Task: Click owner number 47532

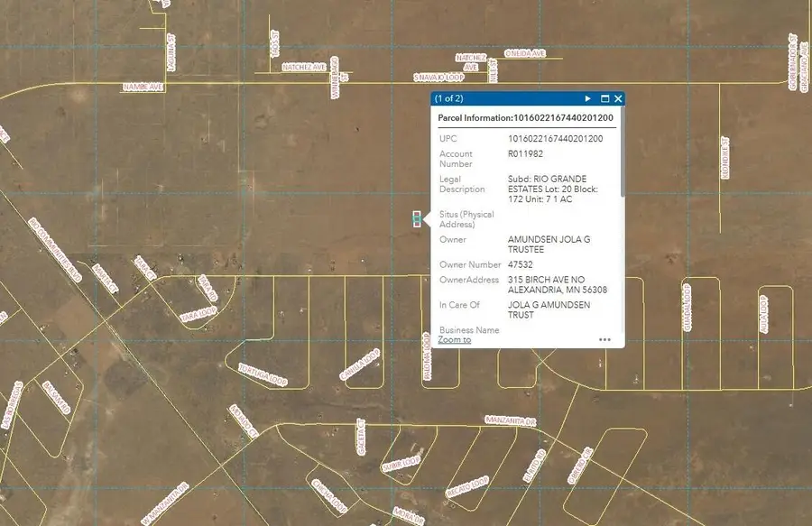Action: 520,264
